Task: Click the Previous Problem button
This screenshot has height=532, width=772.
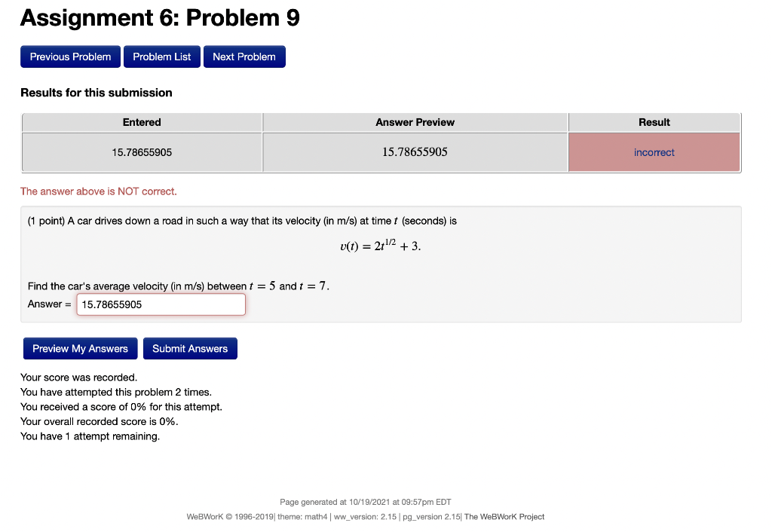Action: 70,56
